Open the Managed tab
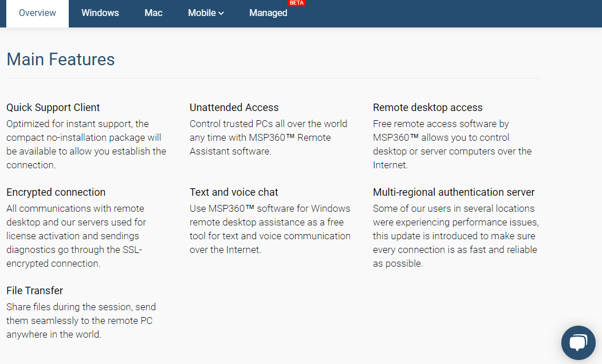This screenshot has height=364, width=602. pyautogui.click(x=268, y=13)
